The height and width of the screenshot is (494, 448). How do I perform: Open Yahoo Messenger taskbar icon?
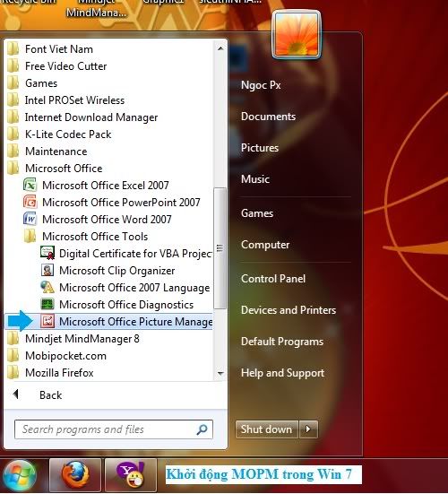pos(131,476)
